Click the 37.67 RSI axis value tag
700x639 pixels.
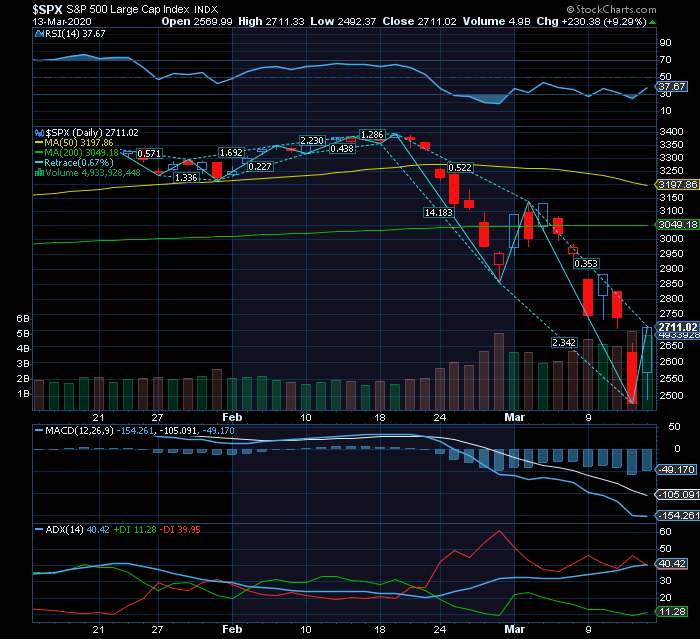(672, 86)
